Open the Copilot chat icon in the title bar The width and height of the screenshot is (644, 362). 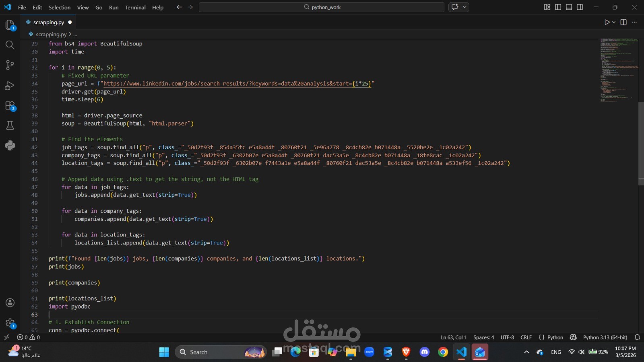click(455, 7)
